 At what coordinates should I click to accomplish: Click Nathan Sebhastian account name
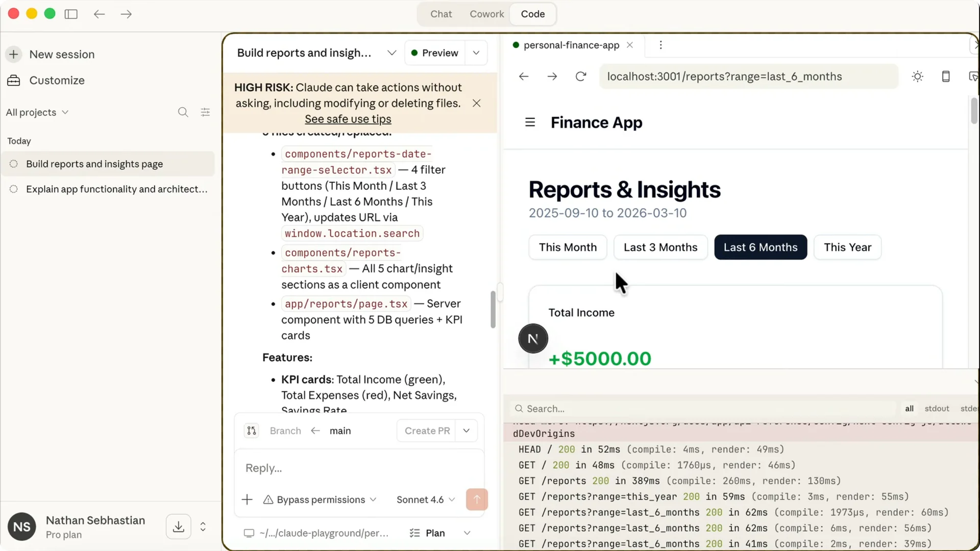95,520
